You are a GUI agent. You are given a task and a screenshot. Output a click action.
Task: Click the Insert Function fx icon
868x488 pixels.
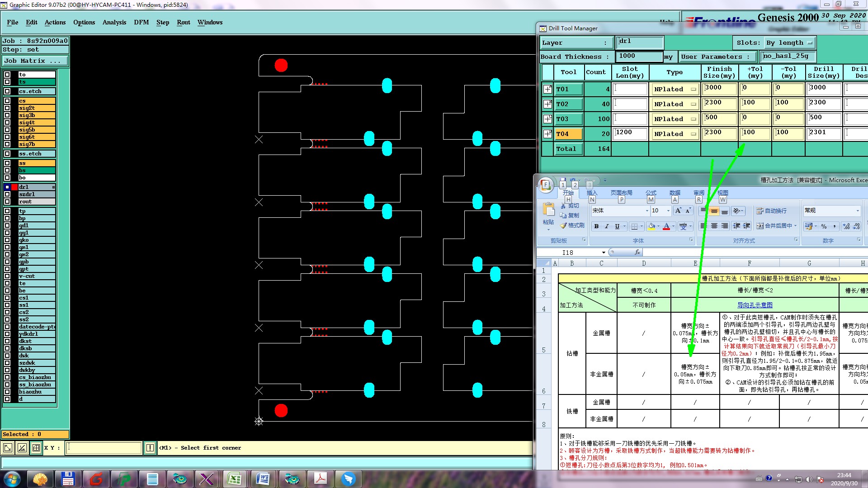637,252
